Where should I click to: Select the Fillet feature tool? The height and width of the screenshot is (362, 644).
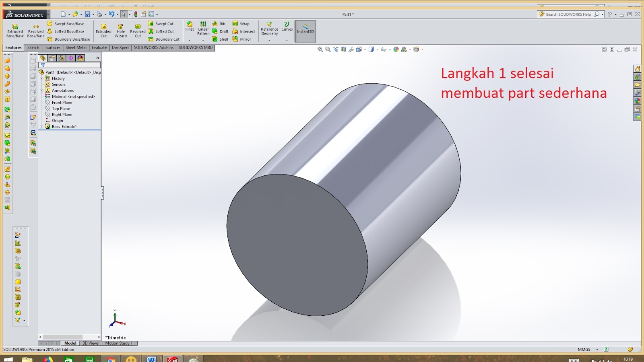(189, 28)
